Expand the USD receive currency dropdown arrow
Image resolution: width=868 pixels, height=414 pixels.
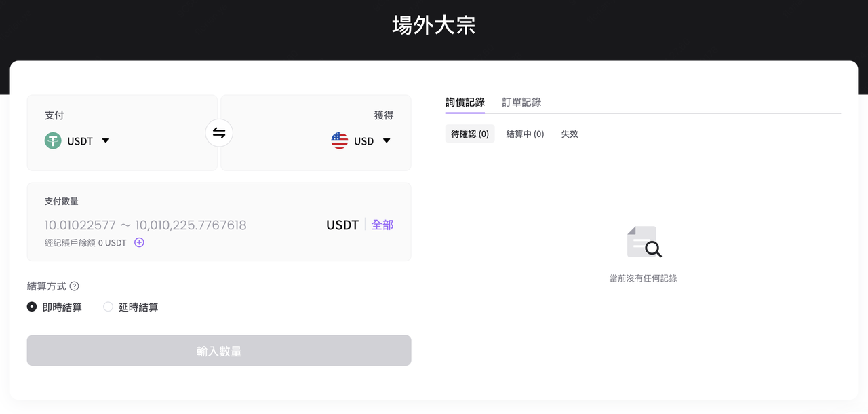coord(387,141)
